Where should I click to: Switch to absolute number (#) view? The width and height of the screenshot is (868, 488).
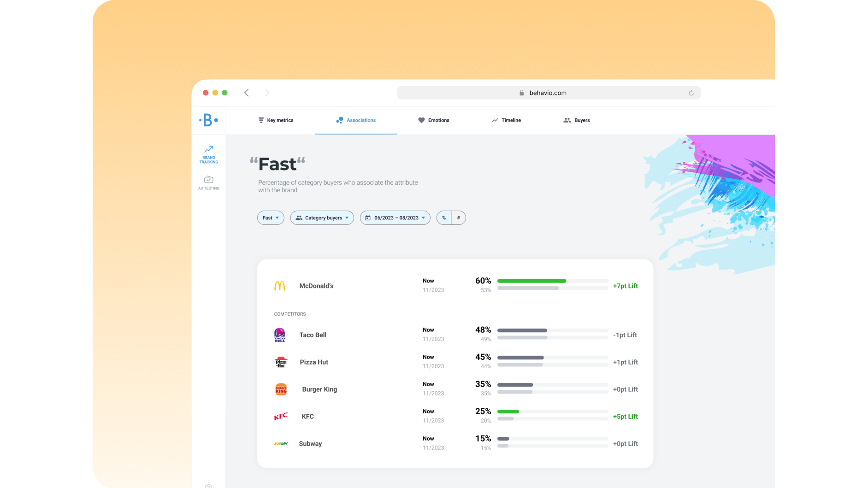point(458,218)
